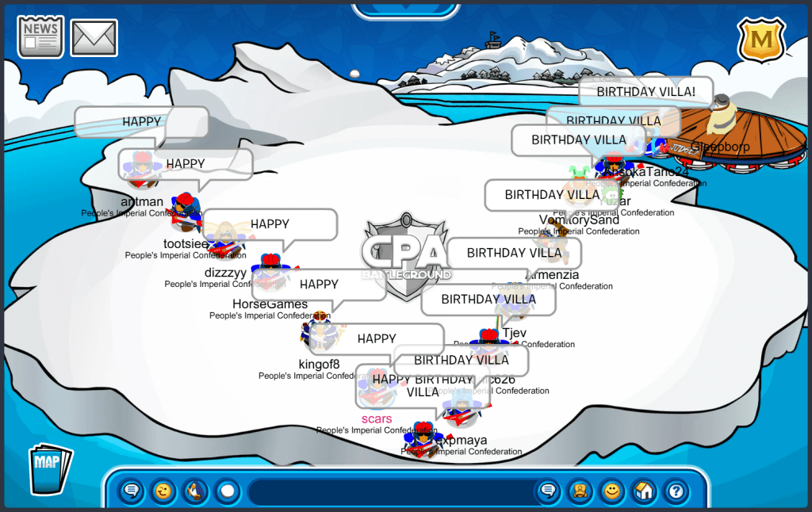
Task: Click the penguin named tootsiee
Action: click(x=186, y=212)
